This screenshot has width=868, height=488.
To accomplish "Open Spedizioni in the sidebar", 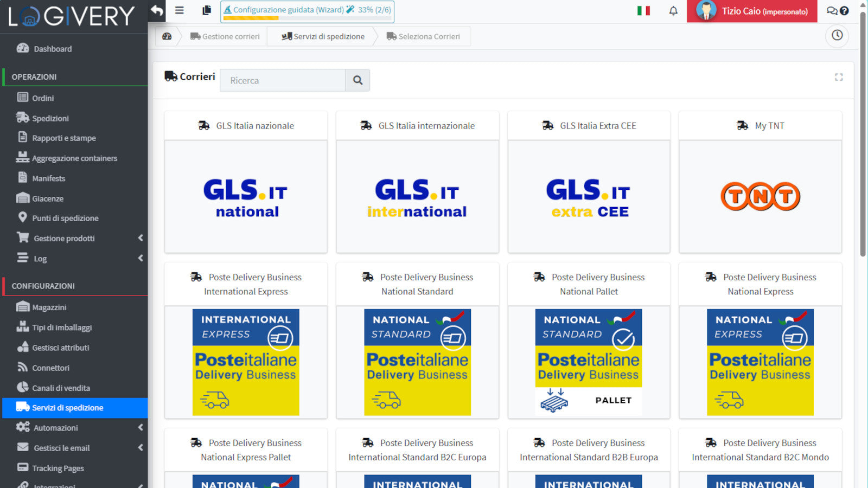I will 50,118.
